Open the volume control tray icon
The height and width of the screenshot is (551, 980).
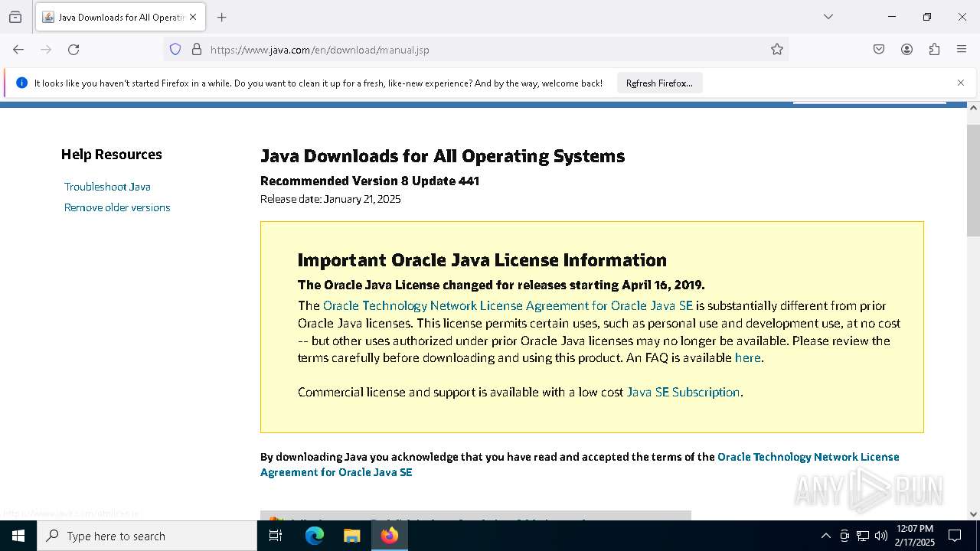881,536
